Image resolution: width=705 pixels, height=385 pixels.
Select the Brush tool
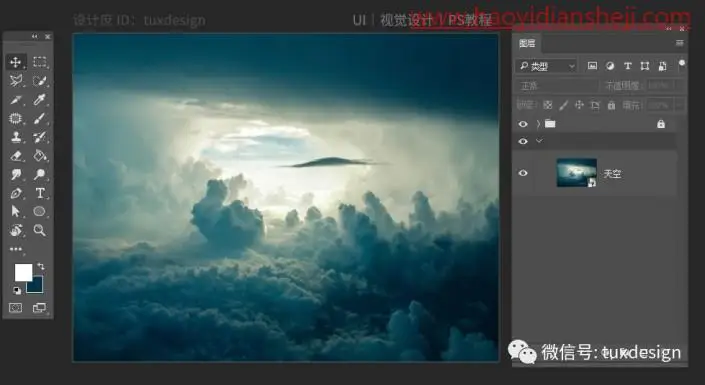(40, 118)
